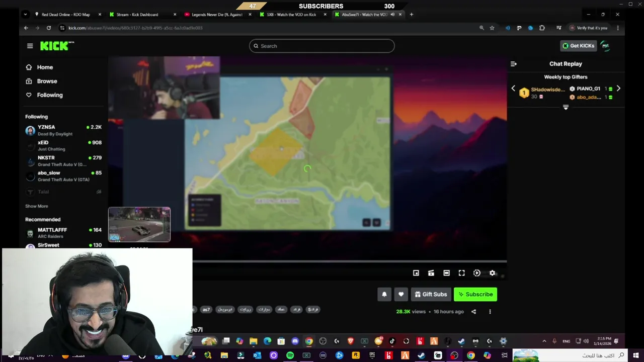Open the offline Talal channel
Screen dimensions: 644x362
pos(63,192)
